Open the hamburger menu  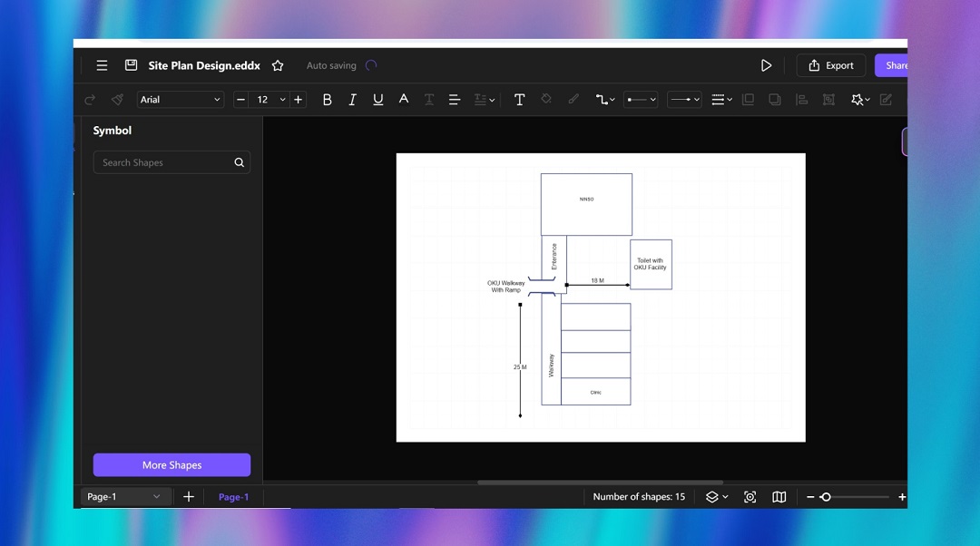click(x=102, y=65)
